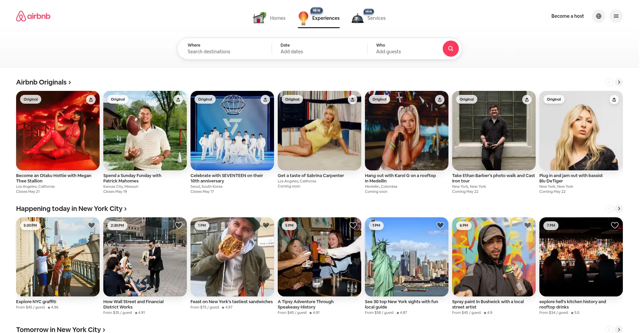Click the red search magnifier button
The width and height of the screenshot is (644, 333).
coord(451,49)
